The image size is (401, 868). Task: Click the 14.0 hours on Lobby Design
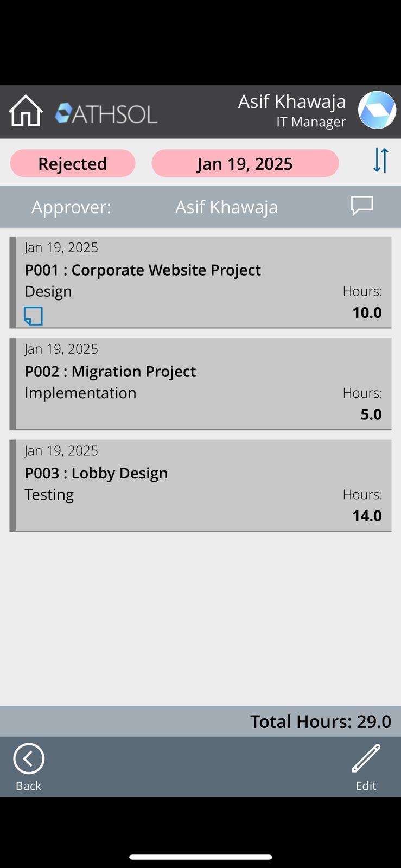pyautogui.click(x=367, y=515)
